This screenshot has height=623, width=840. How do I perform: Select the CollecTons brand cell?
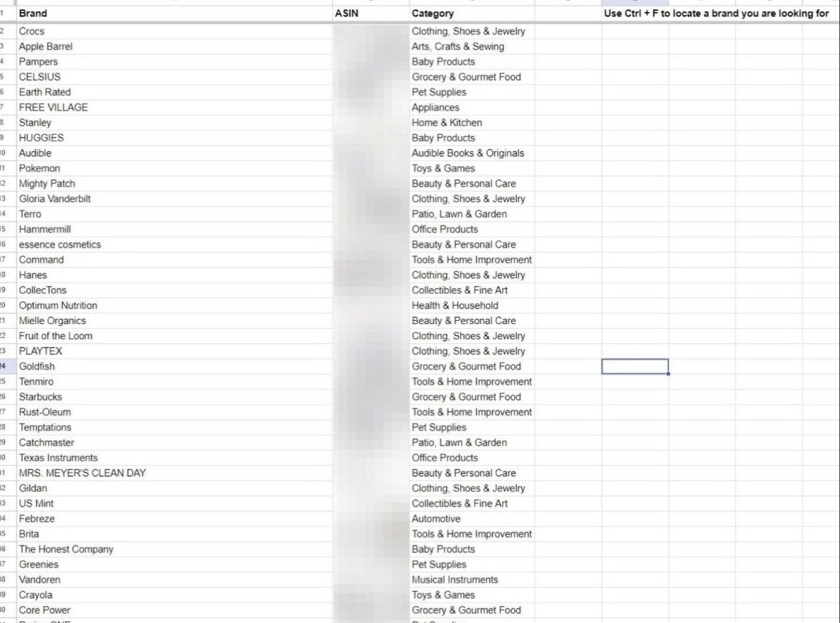(173, 290)
